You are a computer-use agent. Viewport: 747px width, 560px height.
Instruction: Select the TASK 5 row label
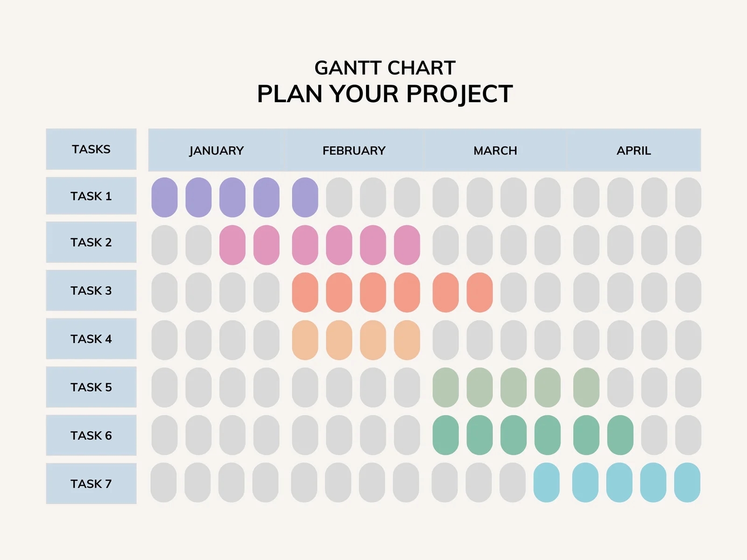click(x=91, y=387)
